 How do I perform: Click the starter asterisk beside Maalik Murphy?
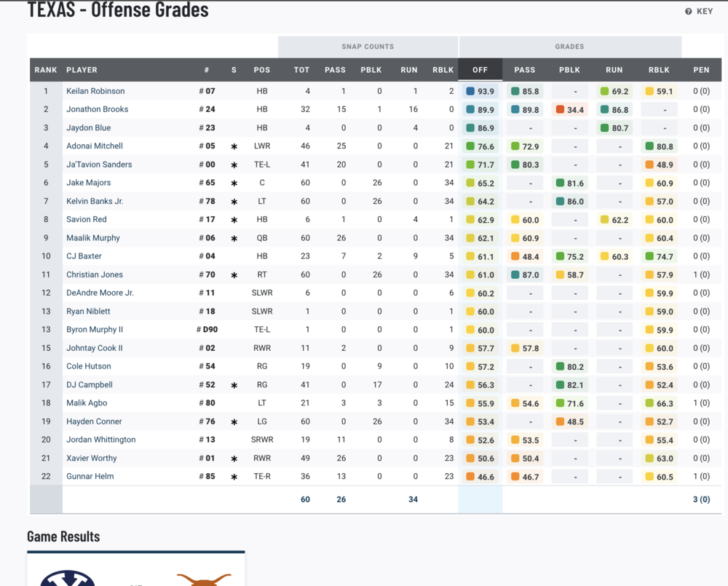pyautogui.click(x=234, y=238)
